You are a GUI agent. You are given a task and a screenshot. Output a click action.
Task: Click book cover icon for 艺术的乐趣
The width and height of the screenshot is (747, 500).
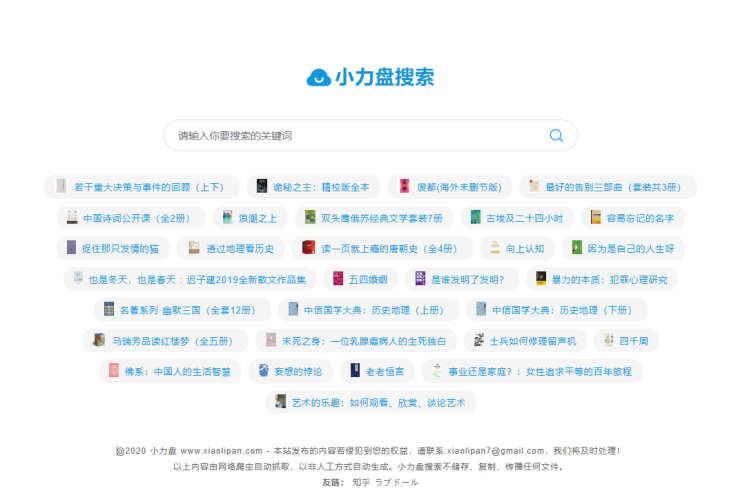tap(281, 401)
